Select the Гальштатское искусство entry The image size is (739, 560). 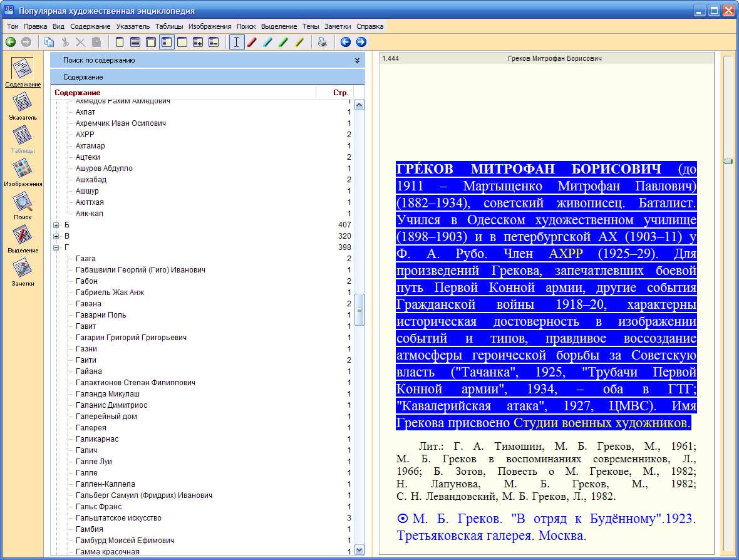[118, 518]
